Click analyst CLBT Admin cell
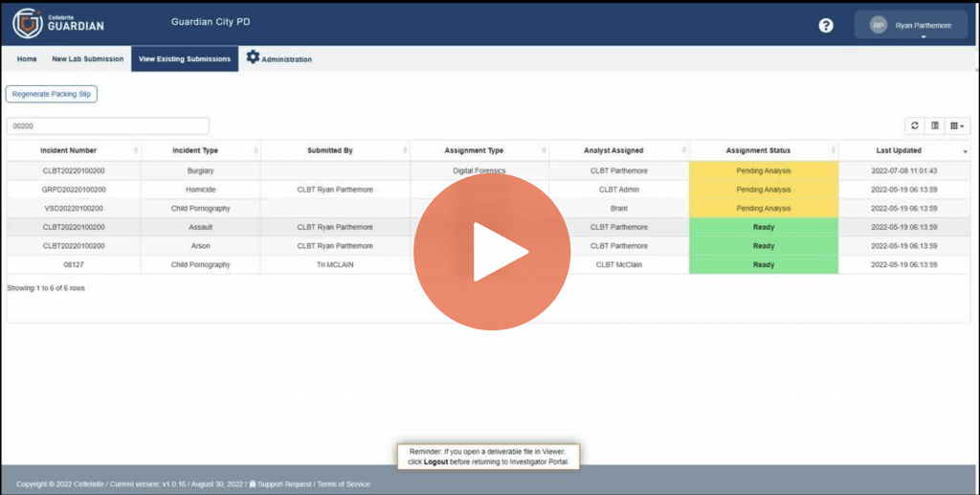The width and height of the screenshot is (980, 495). [x=619, y=190]
